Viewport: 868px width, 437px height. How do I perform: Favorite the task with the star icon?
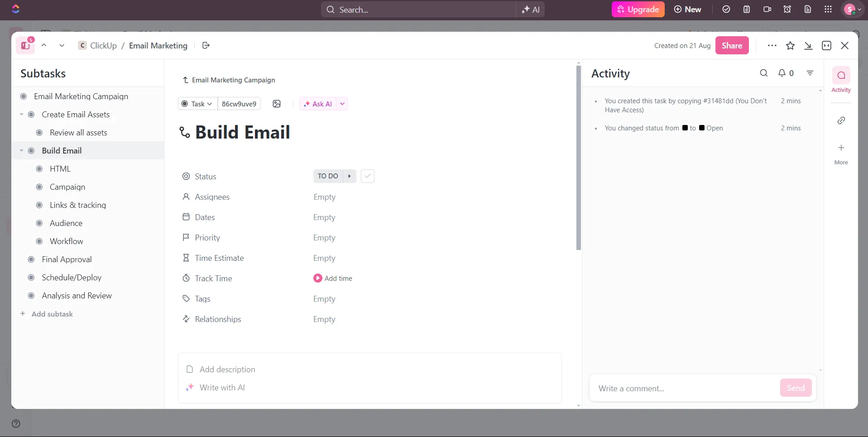(x=790, y=45)
